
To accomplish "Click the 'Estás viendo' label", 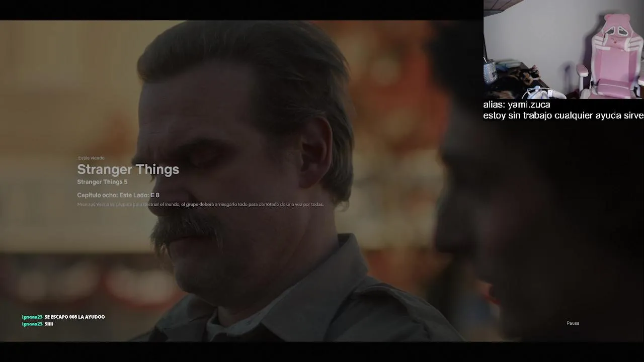I will pyautogui.click(x=91, y=158).
